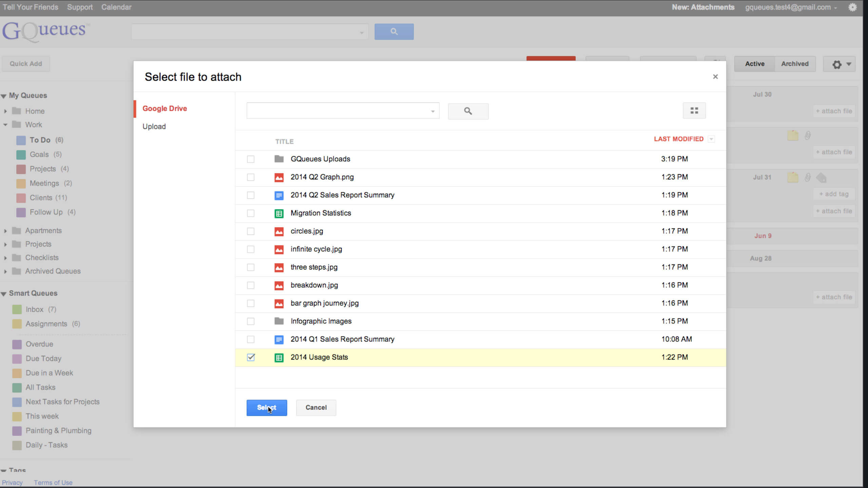
Task: Collapse the Smart Queues section
Action: tap(4, 294)
